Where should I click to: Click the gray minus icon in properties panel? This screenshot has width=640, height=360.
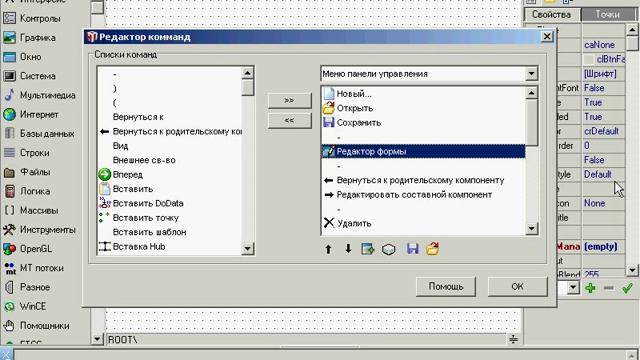609,288
